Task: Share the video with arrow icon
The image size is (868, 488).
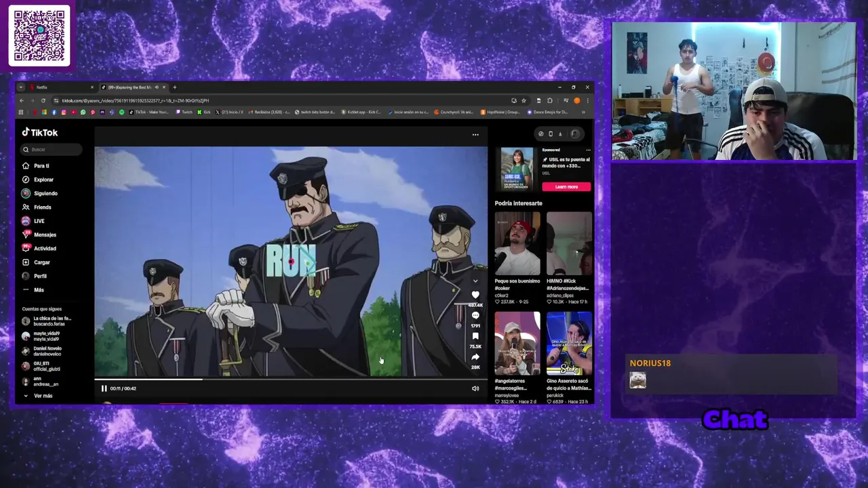Action: tap(475, 357)
